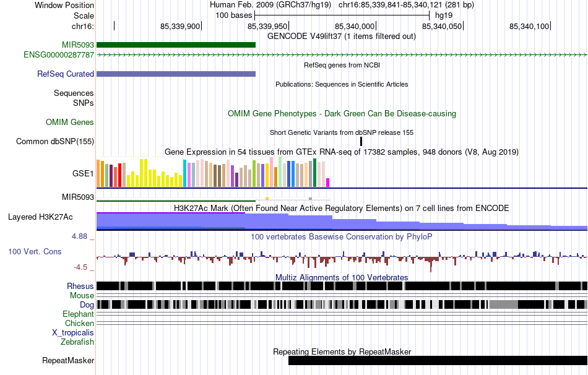The height and width of the screenshot is (375, 588).
Task: Click Publications: Sequences in Scientific Articles title
Action: click(x=342, y=84)
